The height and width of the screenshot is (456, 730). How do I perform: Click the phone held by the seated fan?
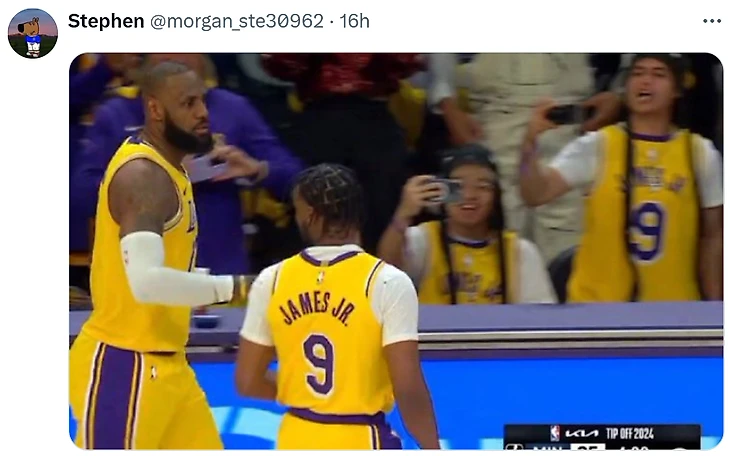click(446, 191)
